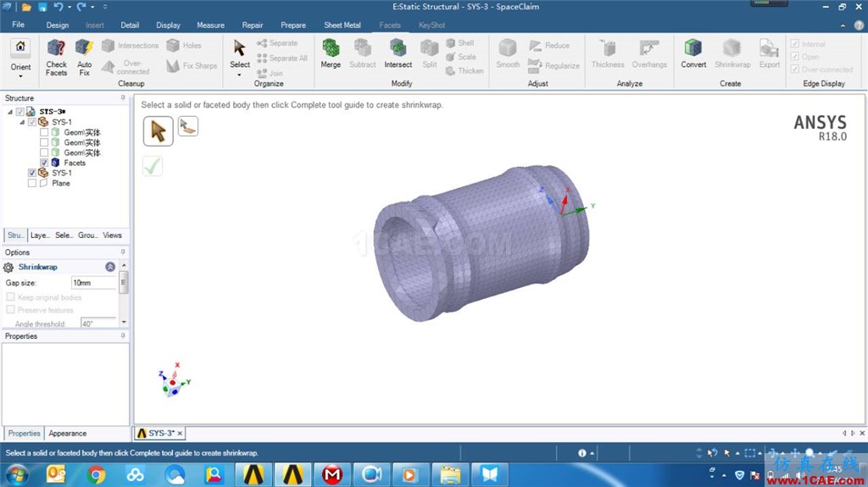Switch to the Sheet Metal ribbon tab
This screenshot has height=487, width=868.
click(342, 25)
